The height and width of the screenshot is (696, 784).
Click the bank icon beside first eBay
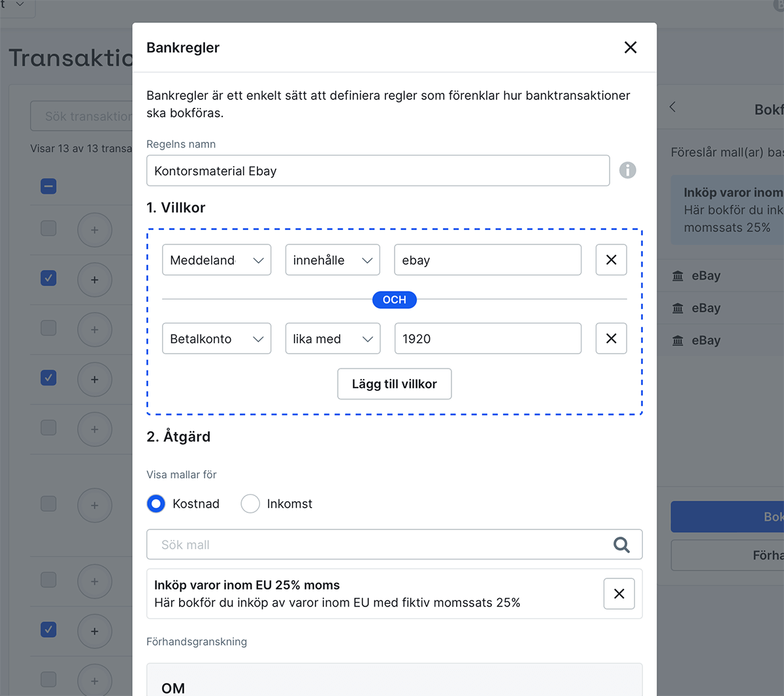click(x=678, y=276)
